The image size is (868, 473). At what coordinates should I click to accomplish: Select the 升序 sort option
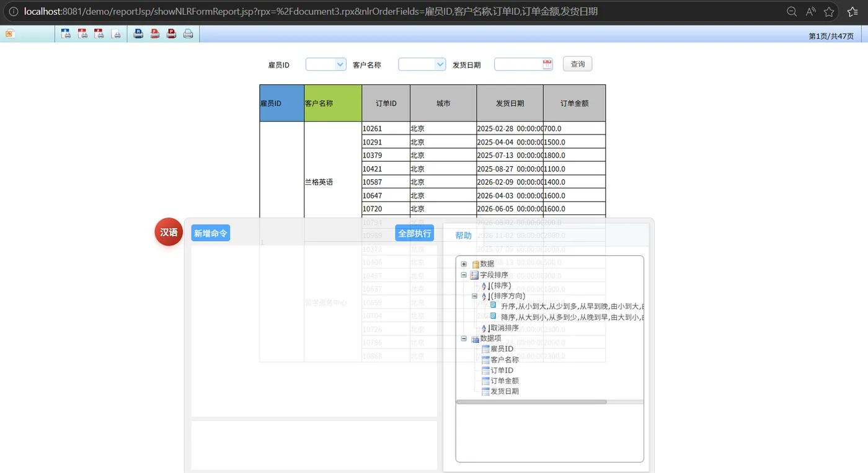(571, 306)
